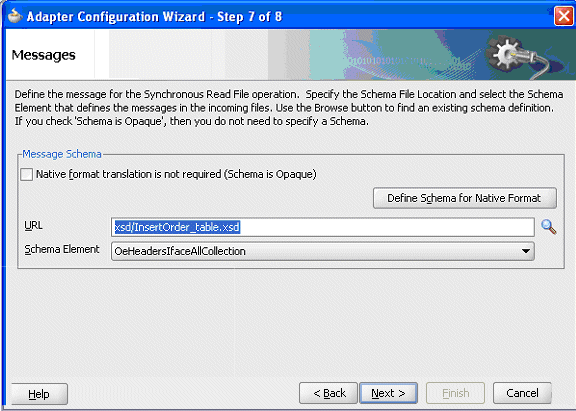This screenshot has width=576, height=411.
Task: Go Back to the previous step
Action: coord(328,393)
